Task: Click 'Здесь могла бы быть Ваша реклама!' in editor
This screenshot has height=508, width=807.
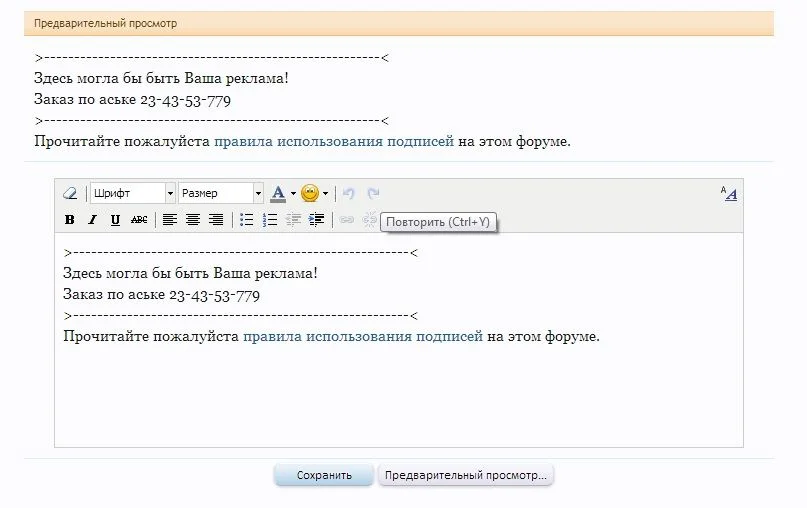Action: pyautogui.click(x=190, y=273)
